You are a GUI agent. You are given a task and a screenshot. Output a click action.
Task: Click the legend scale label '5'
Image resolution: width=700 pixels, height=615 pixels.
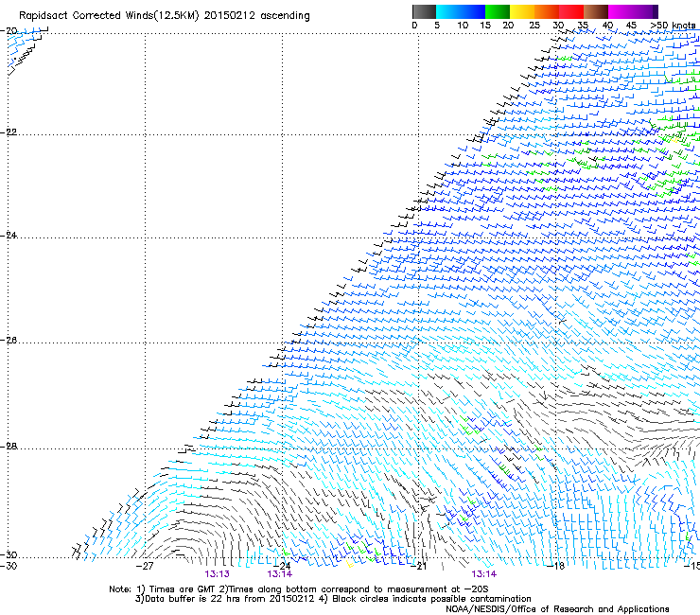coord(437,26)
